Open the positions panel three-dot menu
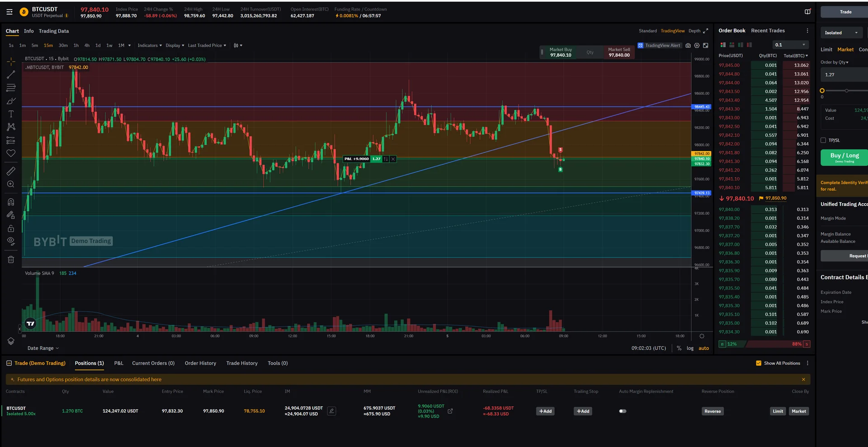Screen dimensions: 868x447 coord(807,363)
